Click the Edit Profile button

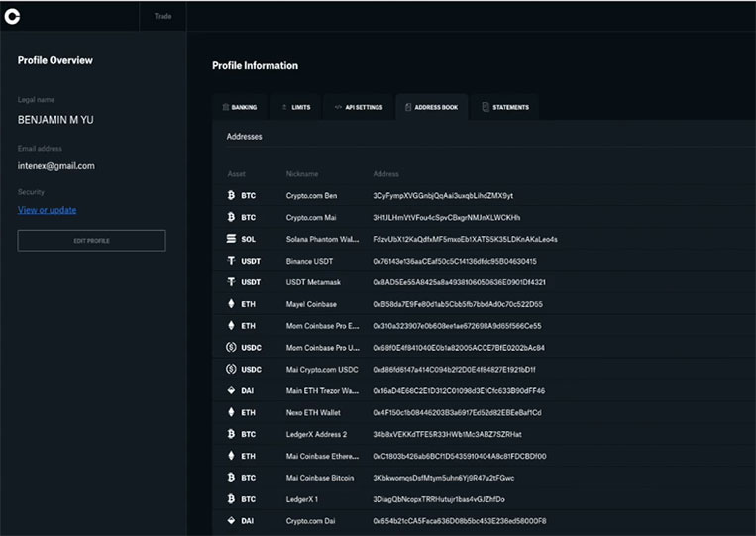tap(91, 241)
